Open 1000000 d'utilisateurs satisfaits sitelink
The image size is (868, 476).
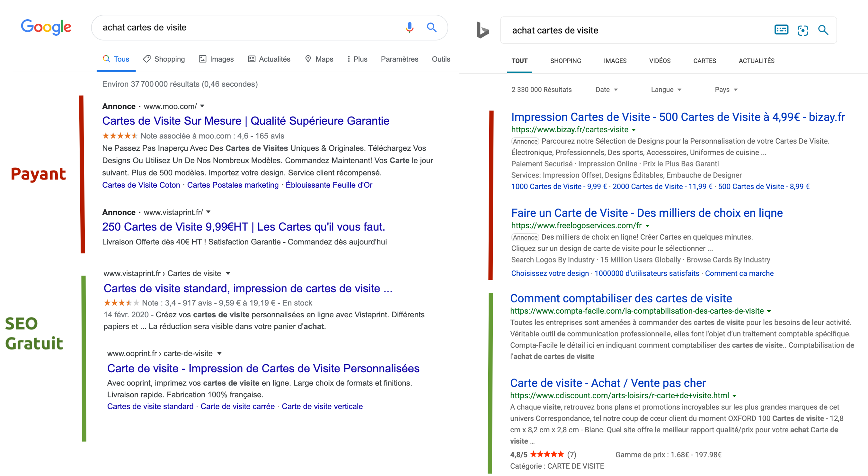pyautogui.click(x=647, y=273)
